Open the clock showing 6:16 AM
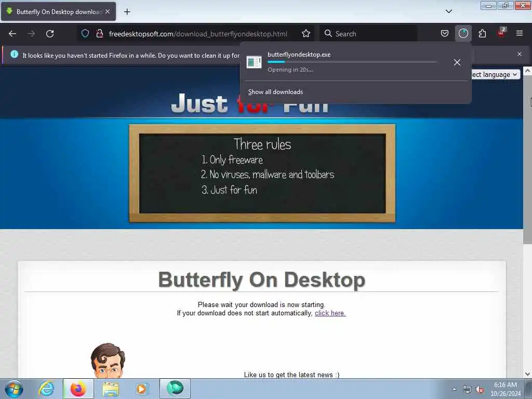Screen dimensions: 532x399 [x=506, y=389]
